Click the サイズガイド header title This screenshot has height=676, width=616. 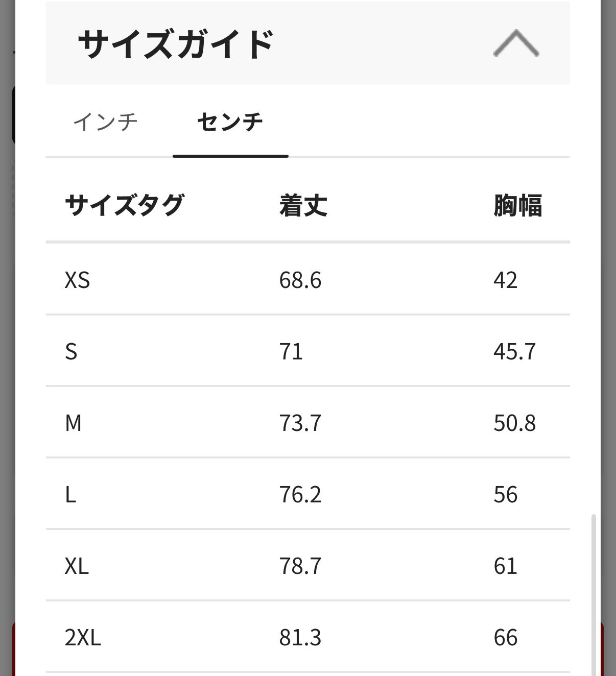[x=176, y=44]
